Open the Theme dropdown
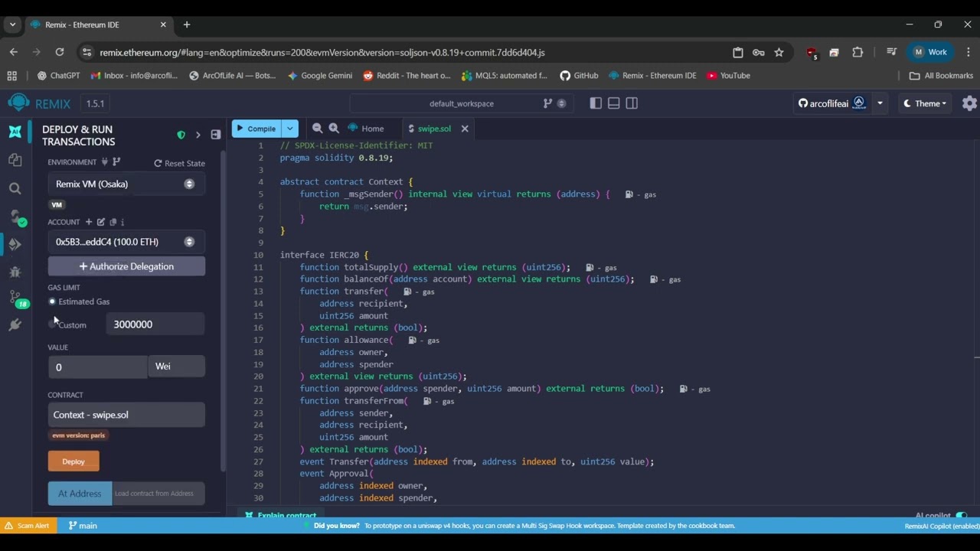This screenshot has width=980, height=551. tap(925, 103)
